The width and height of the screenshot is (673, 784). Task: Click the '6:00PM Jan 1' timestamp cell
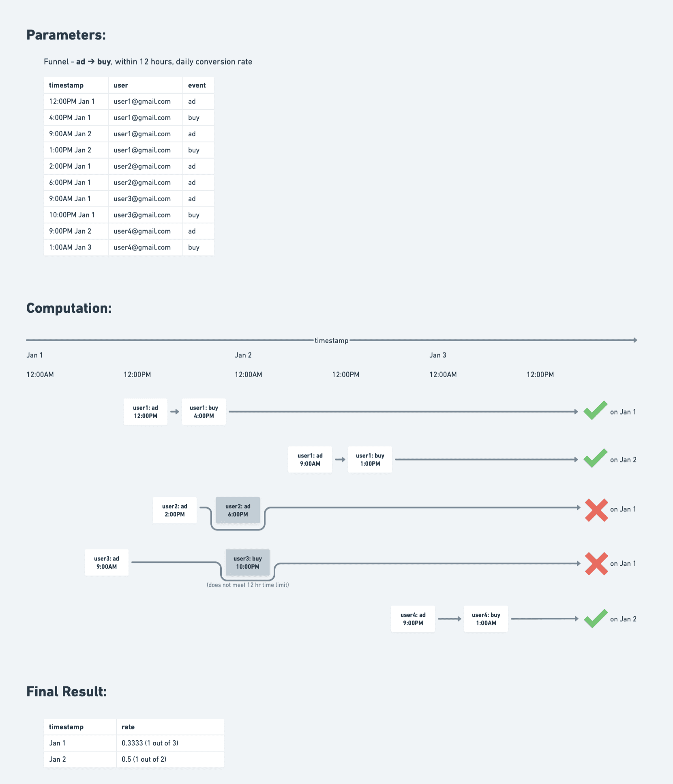click(x=76, y=183)
